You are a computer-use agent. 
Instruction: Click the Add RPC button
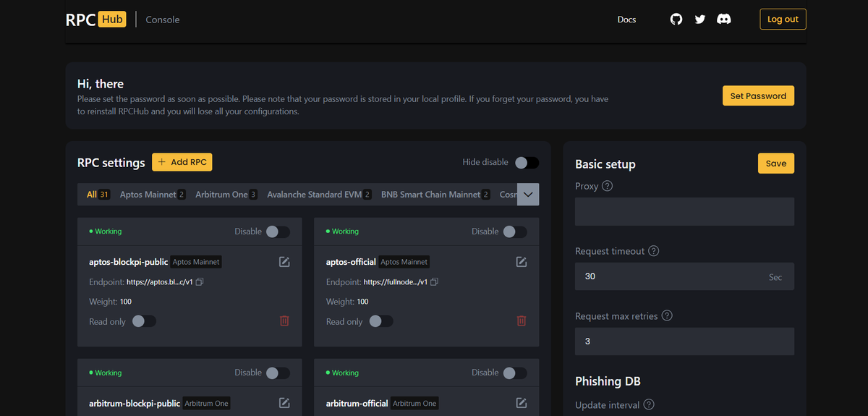(x=182, y=162)
